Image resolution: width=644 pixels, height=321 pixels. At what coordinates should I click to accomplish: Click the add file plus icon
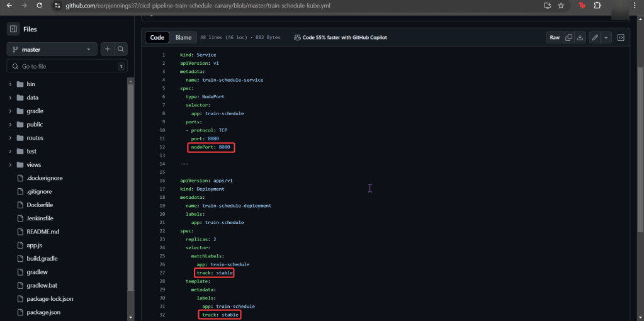(107, 49)
